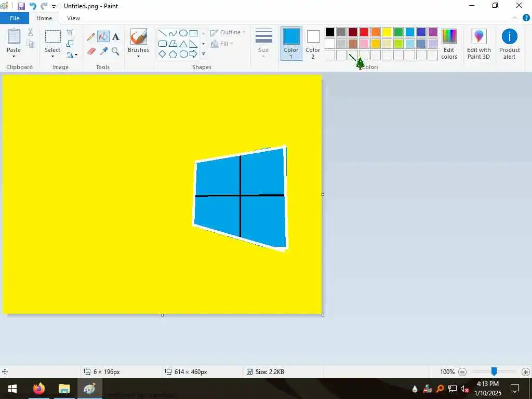Open the Edit colors dialog
The image size is (532, 399).
(449, 44)
